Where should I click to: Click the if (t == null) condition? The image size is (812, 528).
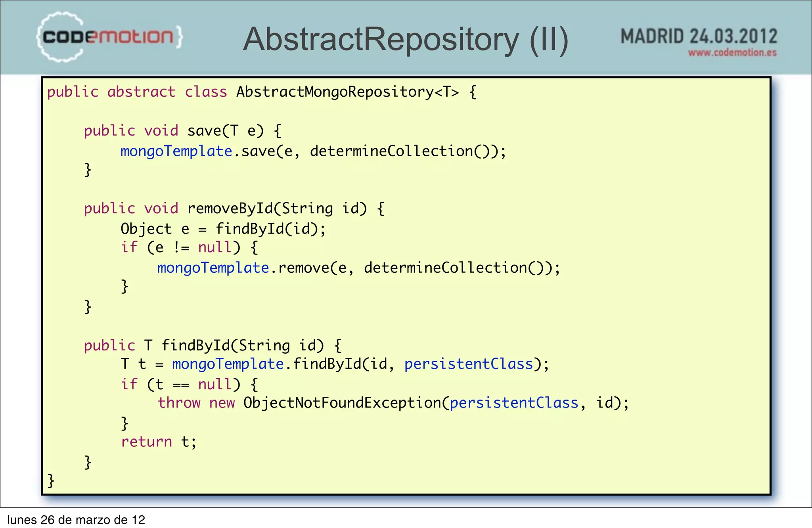click(180, 385)
